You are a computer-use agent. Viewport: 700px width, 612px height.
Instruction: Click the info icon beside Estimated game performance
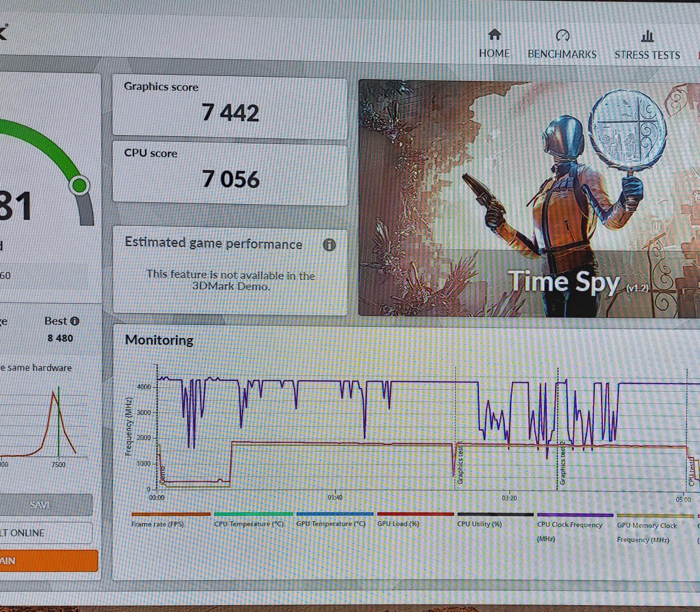click(329, 245)
